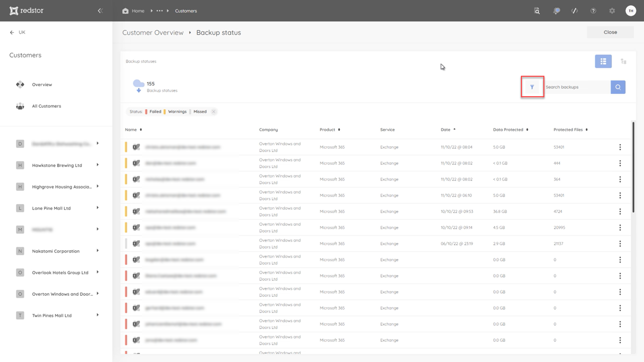The width and height of the screenshot is (644, 362).
Task: Click Protected Files value 21137
Action: (558, 244)
